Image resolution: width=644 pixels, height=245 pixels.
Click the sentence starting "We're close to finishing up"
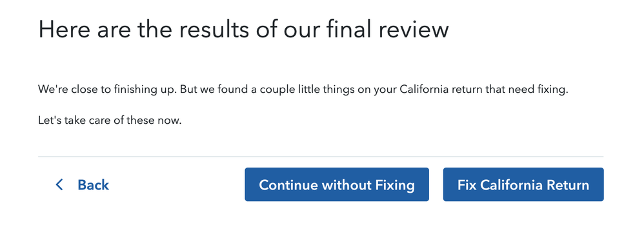(303, 90)
